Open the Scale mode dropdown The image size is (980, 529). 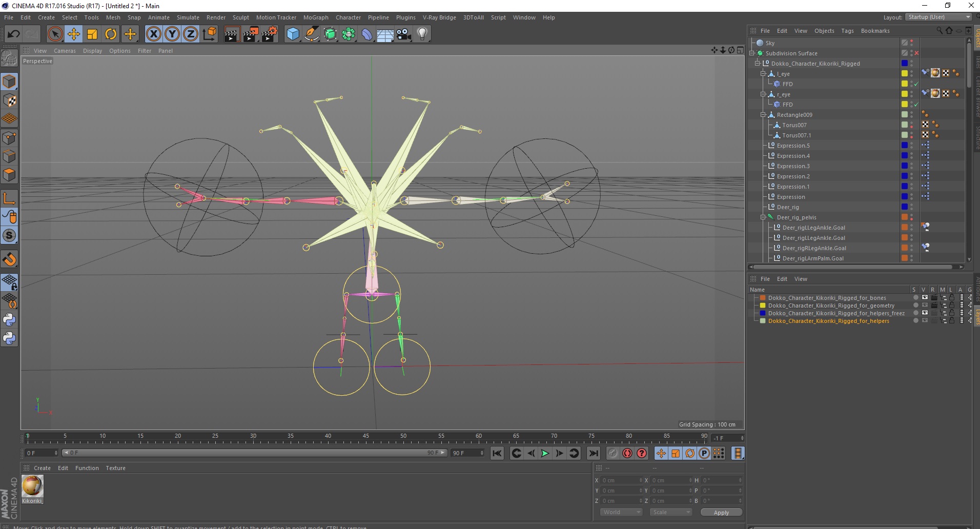(671, 512)
